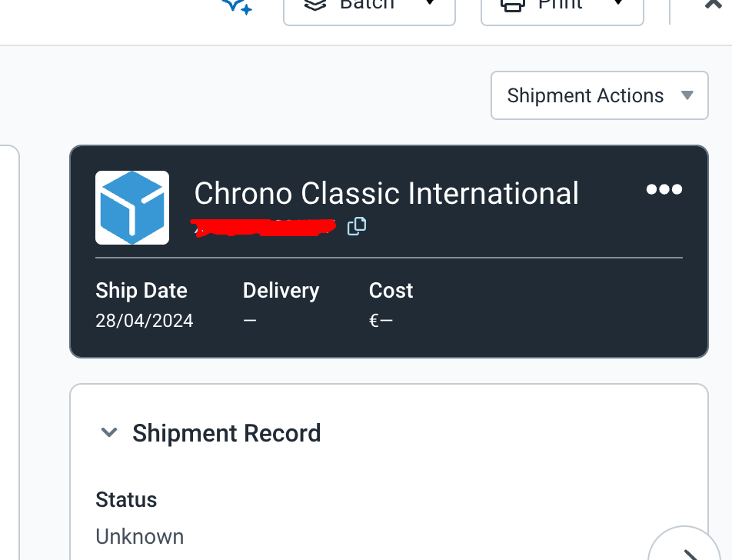Click the Batch layers icon
This screenshot has height=560, width=732.
point(315,5)
